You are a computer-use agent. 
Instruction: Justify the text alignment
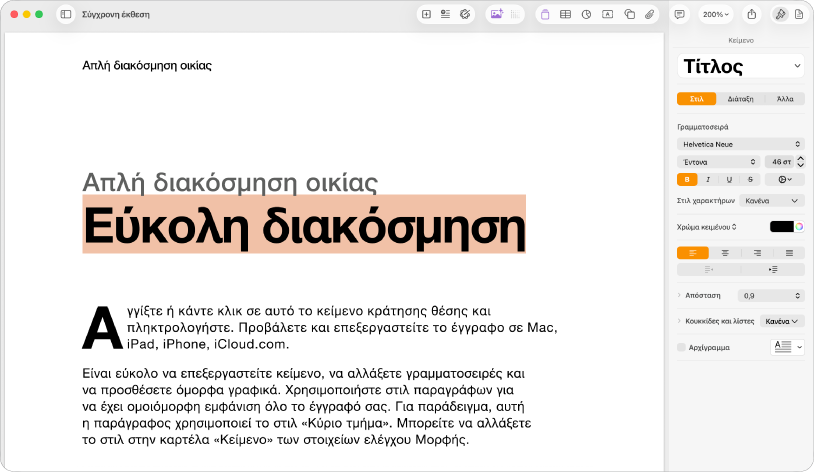(x=789, y=253)
